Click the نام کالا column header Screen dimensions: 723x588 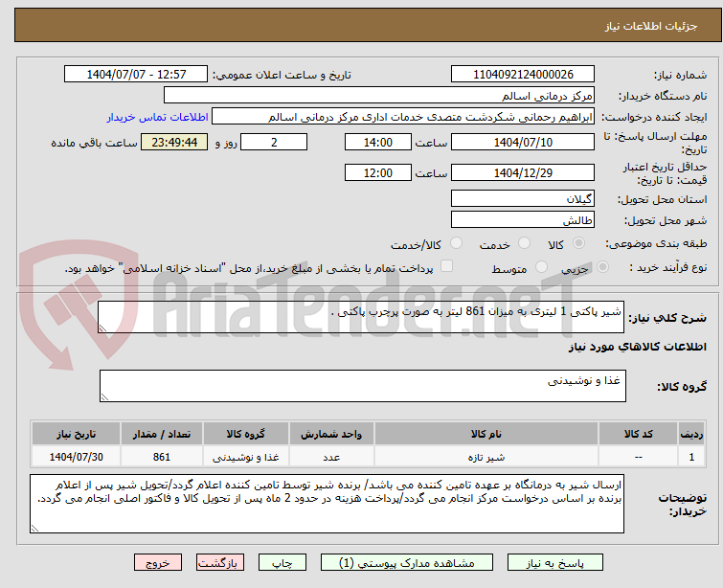click(x=486, y=434)
